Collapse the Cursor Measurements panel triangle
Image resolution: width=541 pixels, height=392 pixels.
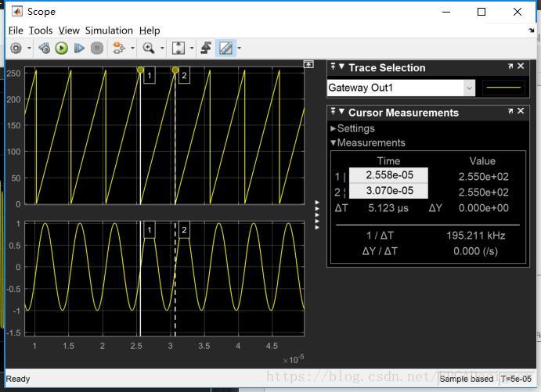coord(341,111)
